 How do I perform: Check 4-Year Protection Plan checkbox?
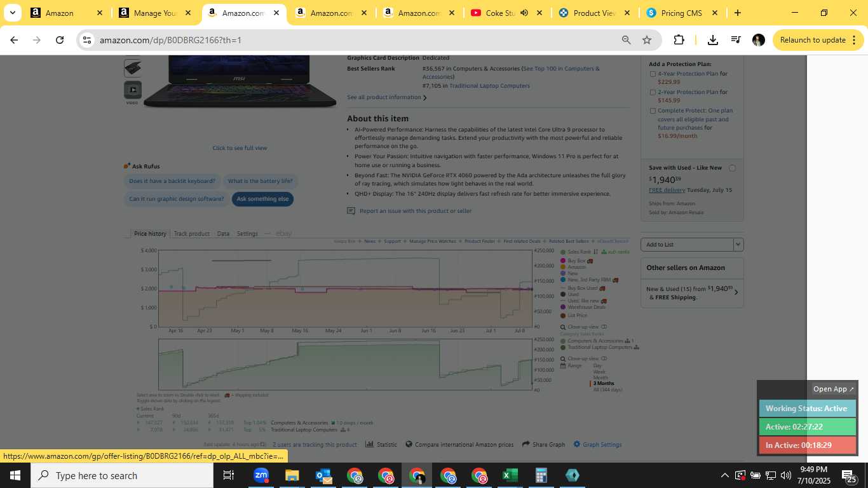(x=653, y=74)
